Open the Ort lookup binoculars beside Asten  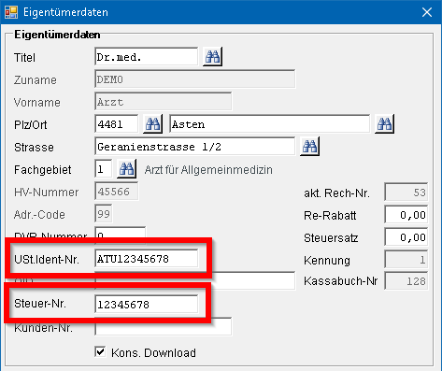click(x=384, y=124)
